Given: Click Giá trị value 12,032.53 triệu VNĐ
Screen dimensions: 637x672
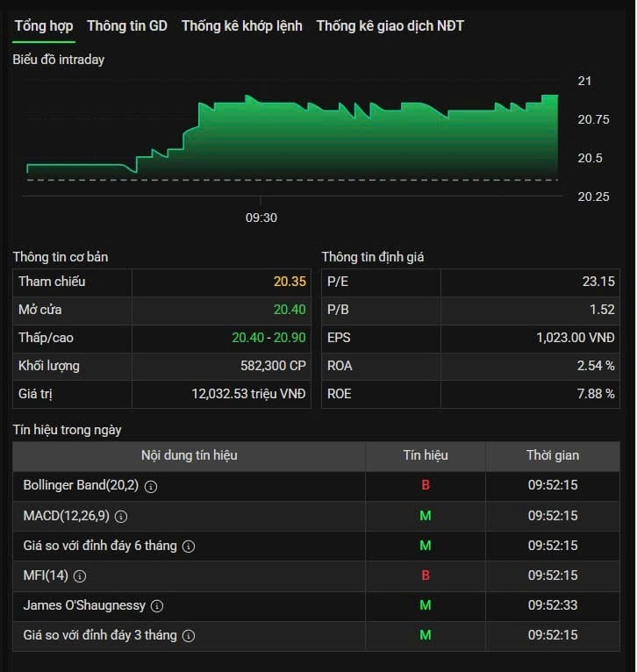Looking at the screenshot, I should [x=248, y=394].
